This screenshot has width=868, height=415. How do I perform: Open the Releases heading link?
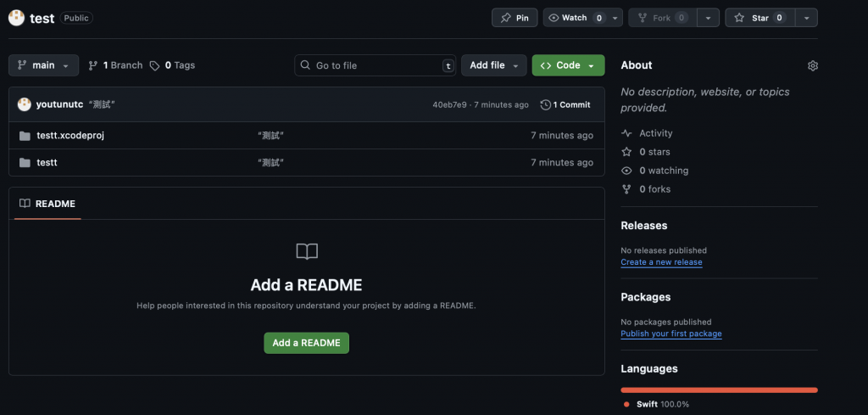(644, 226)
